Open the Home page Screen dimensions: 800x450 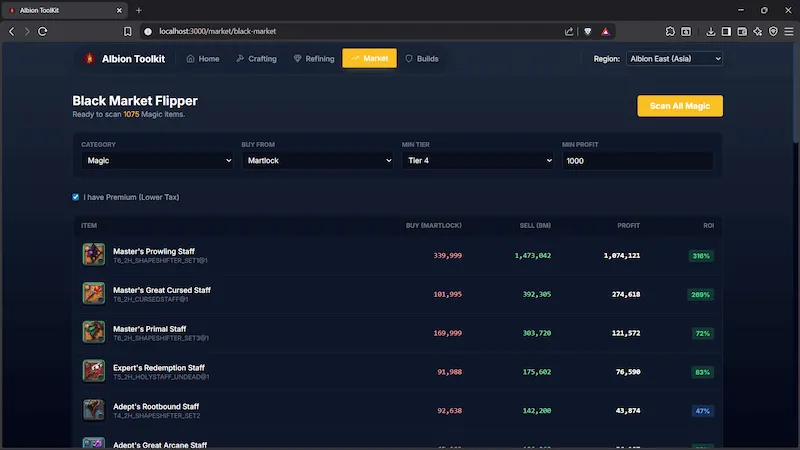pos(203,59)
